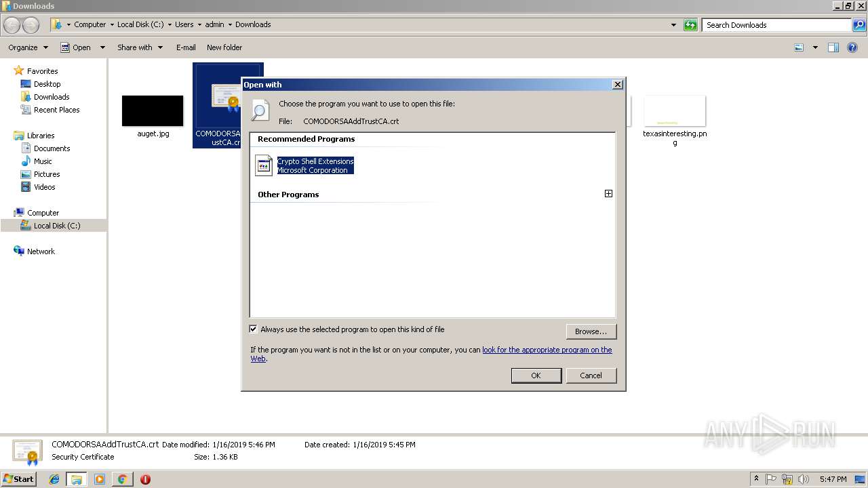
Task: Expand the Computer breadcrumb arrow
Action: click(112, 25)
